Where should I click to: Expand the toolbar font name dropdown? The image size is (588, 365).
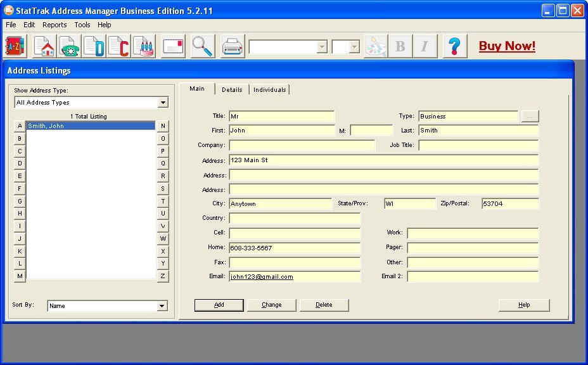322,47
